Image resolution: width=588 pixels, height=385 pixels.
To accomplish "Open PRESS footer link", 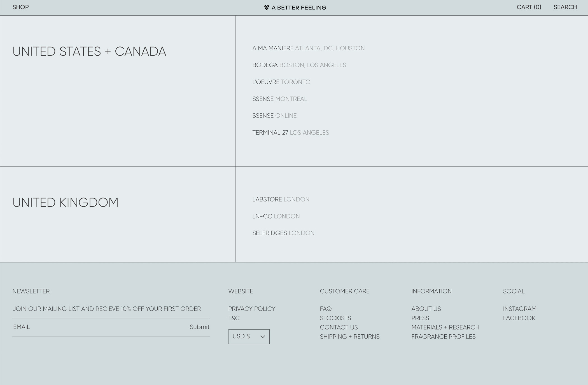I will tap(420, 318).
